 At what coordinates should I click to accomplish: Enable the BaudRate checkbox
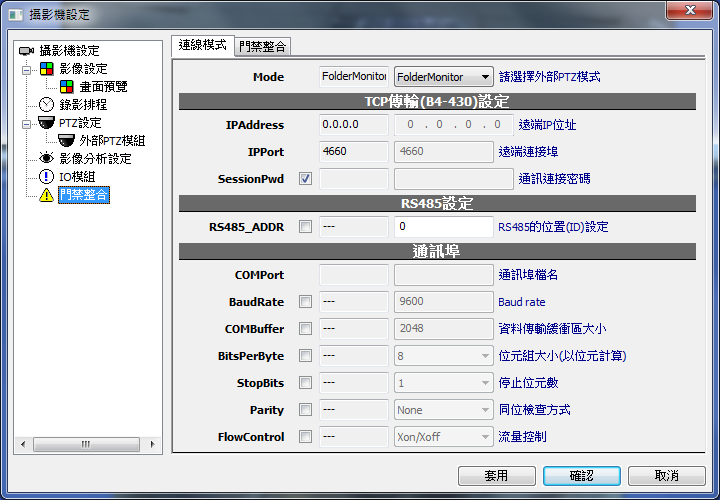pos(305,302)
